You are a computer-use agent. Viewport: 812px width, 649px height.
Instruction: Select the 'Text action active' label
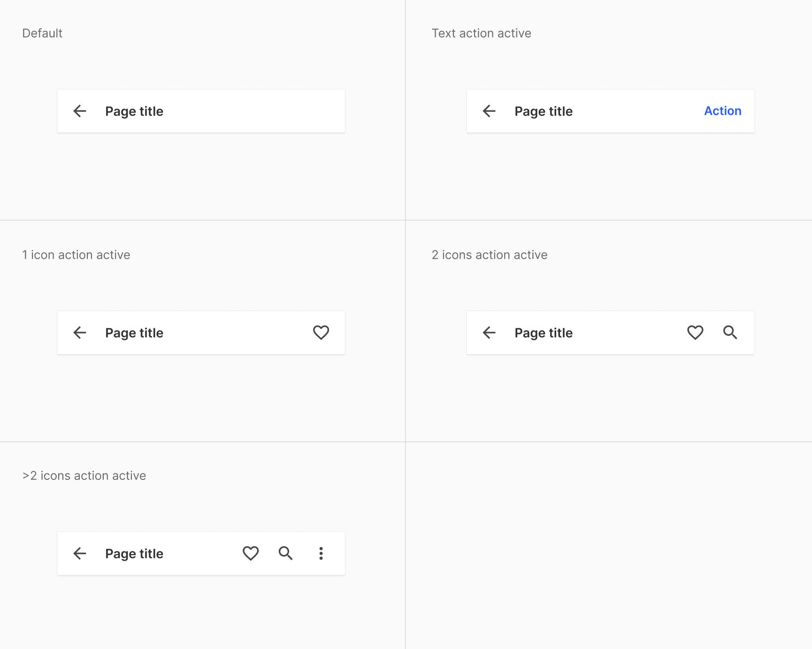482,33
